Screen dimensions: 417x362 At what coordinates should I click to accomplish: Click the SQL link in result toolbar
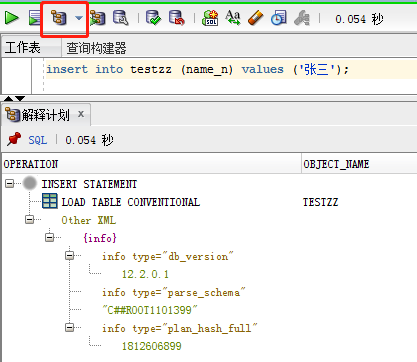pyautogui.click(x=37, y=140)
